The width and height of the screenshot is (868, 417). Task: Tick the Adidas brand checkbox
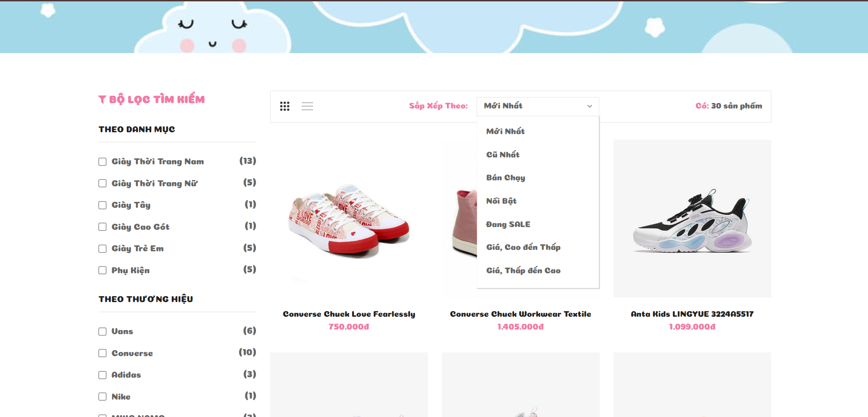point(103,375)
